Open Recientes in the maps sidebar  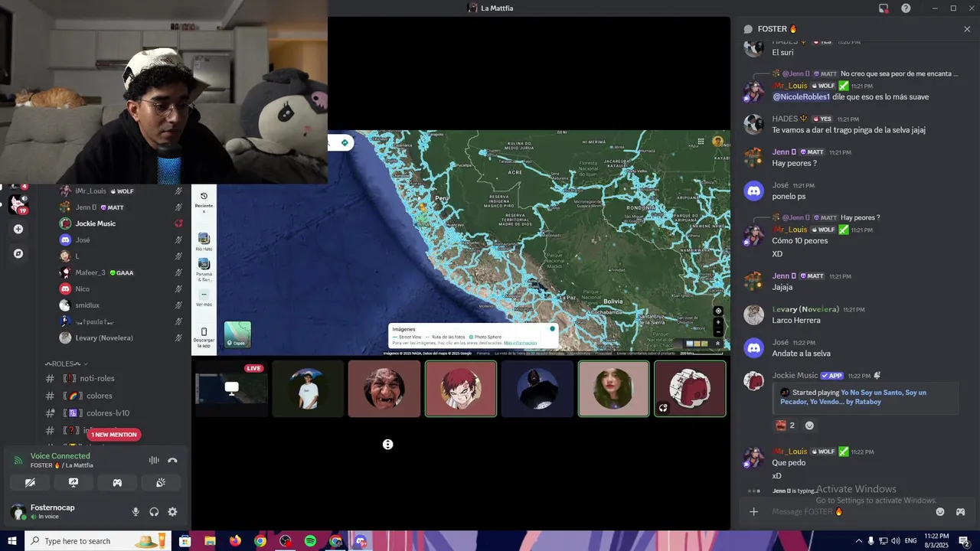coord(204,201)
